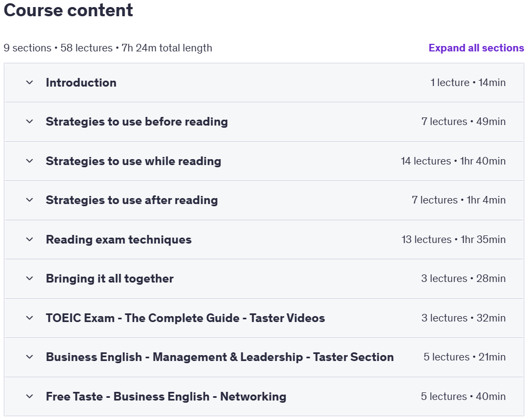Expand chevron for Strategies to use while reading
Screen dimensions: 527x420
pyautogui.click(x=30, y=161)
